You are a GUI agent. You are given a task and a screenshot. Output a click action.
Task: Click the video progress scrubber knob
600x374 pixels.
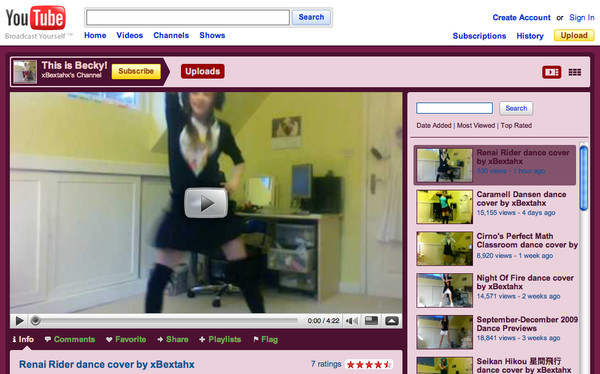coord(36,321)
